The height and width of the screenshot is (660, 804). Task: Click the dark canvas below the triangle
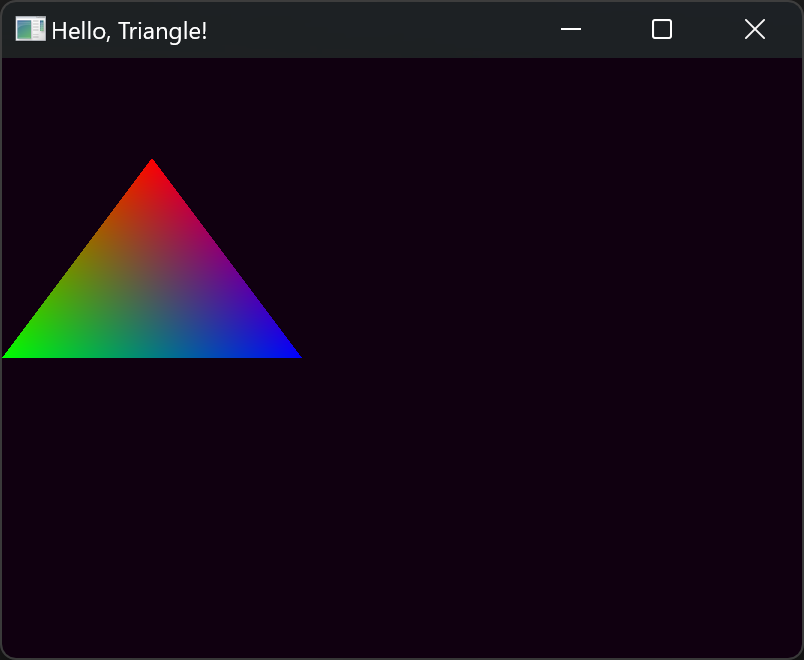152,500
